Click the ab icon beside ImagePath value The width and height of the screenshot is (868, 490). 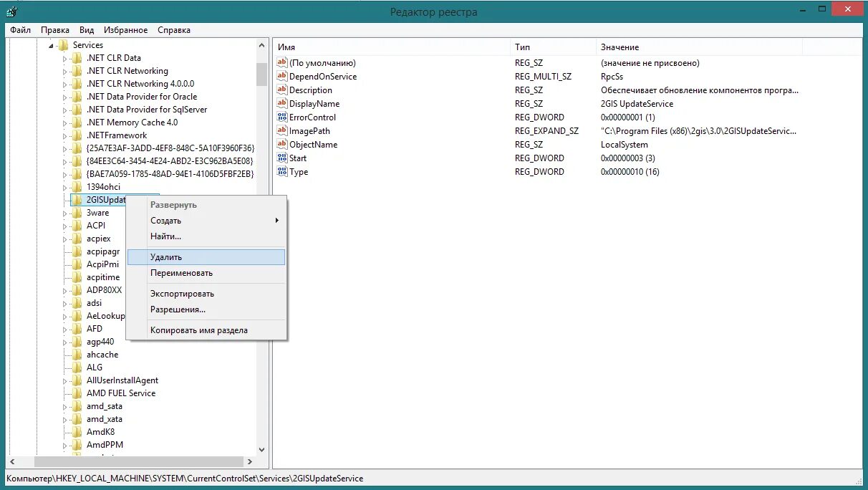coord(282,130)
